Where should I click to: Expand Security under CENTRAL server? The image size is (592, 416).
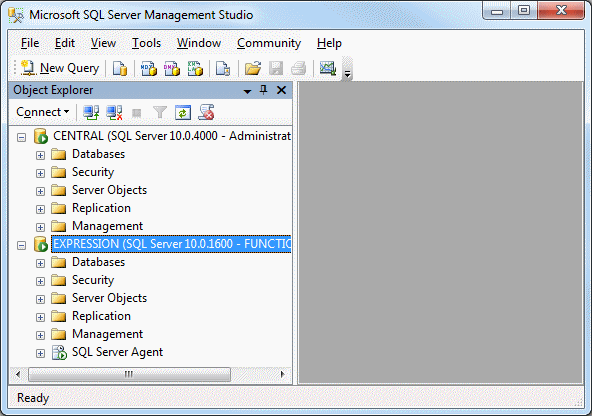[40, 173]
